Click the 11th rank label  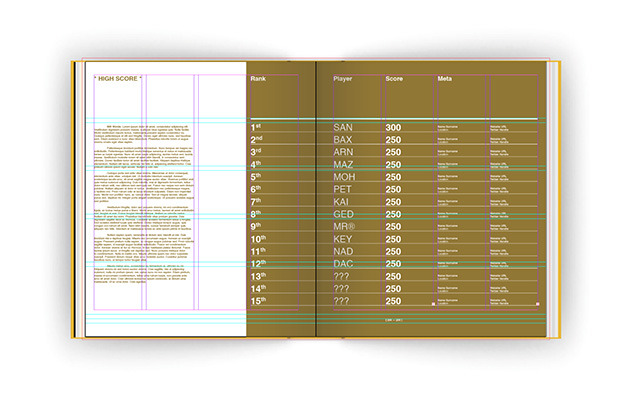pyautogui.click(x=258, y=251)
